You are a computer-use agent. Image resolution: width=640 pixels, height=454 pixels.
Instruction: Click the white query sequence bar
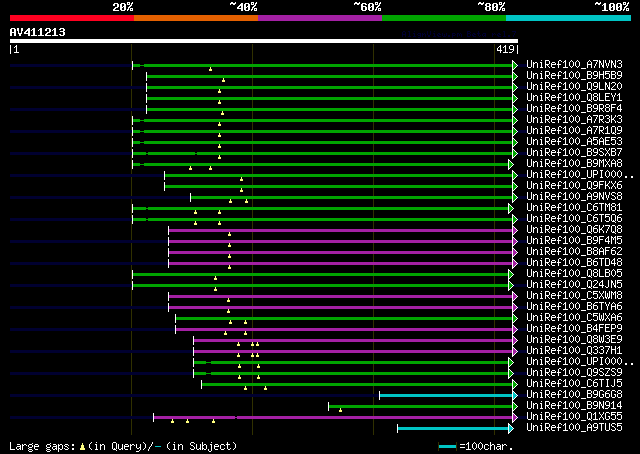click(x=264, y=41)
